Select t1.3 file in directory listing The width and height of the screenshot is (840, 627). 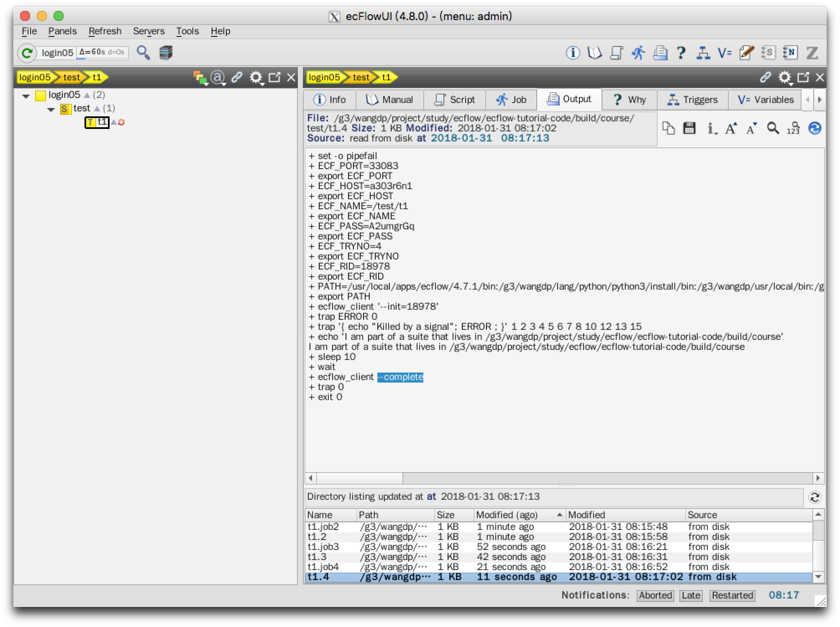click(x=317, y=557)
